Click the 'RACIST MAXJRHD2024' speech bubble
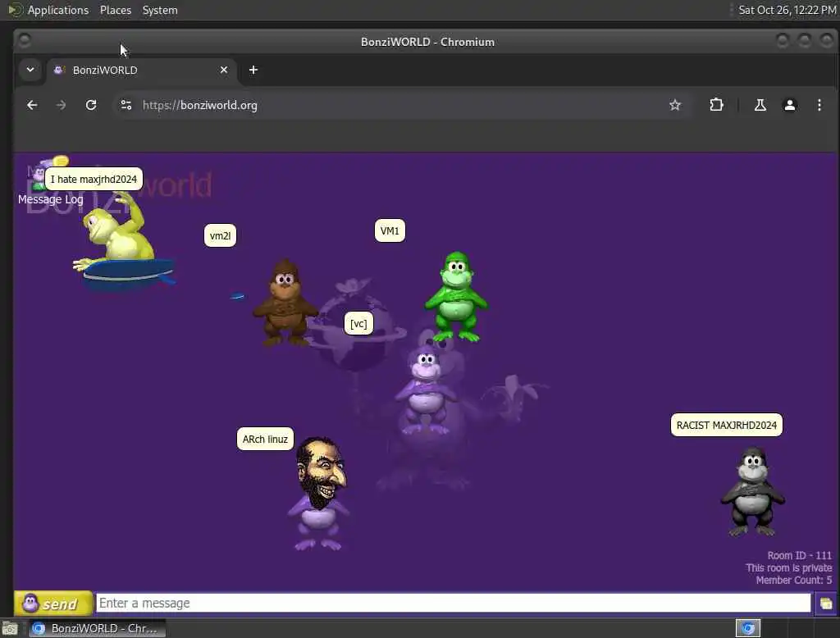This screenshot has height=638, width=840. click(x=727, y=426)
